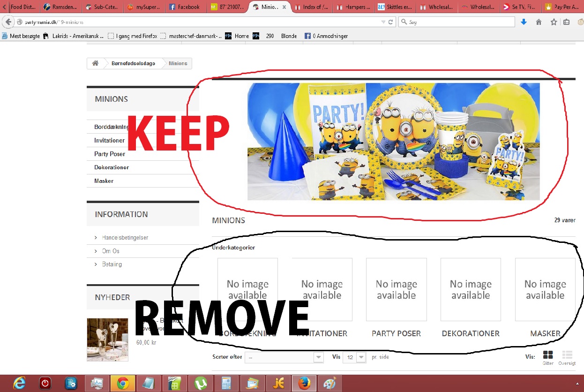The image size is (584, 392).
Task: Open the Firefox downloads arrow
Action: pyautogui.click(x=524, y=22)
